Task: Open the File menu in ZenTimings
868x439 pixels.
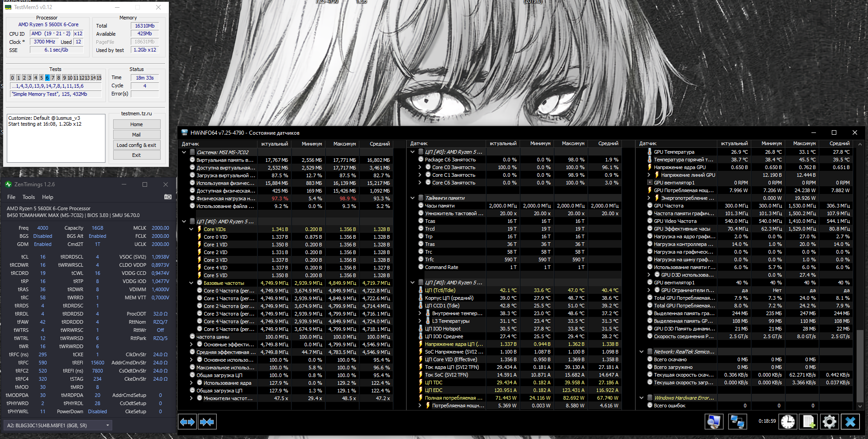Action: tap(11, 197)
